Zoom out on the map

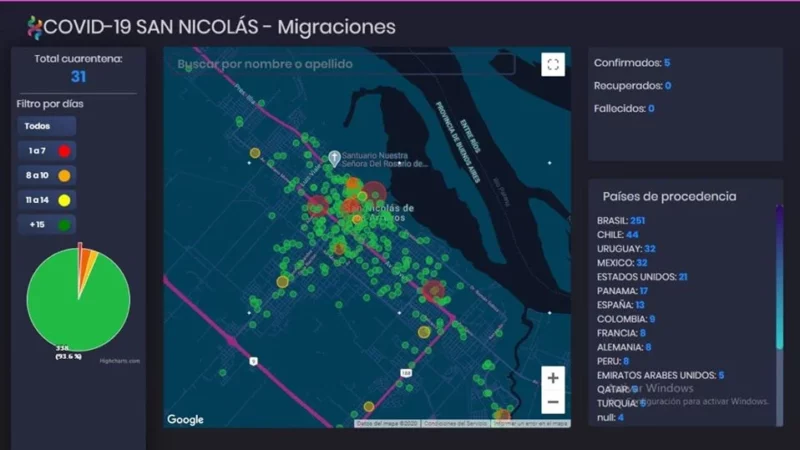coord(552,403)
